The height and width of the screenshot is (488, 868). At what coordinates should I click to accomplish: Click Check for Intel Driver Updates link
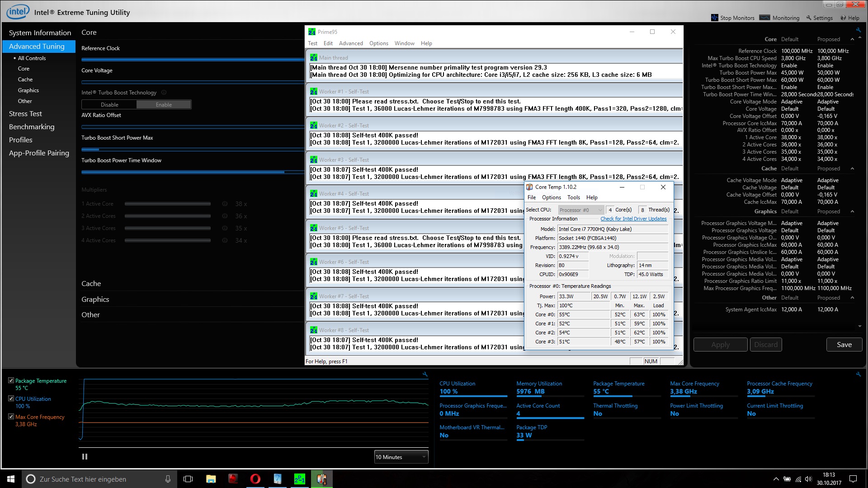point(633,219)
